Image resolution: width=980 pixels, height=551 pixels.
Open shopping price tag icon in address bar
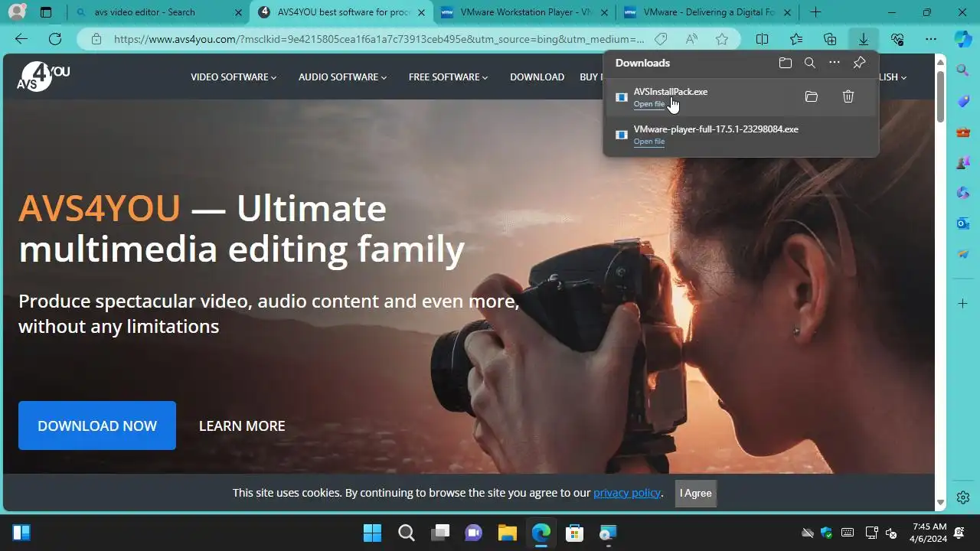point(661,39)
